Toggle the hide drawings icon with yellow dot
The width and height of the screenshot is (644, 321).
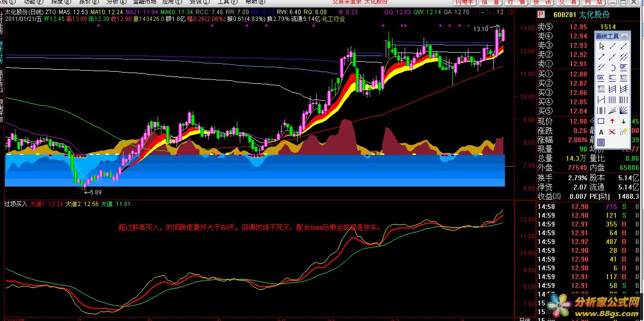point(624,132)
